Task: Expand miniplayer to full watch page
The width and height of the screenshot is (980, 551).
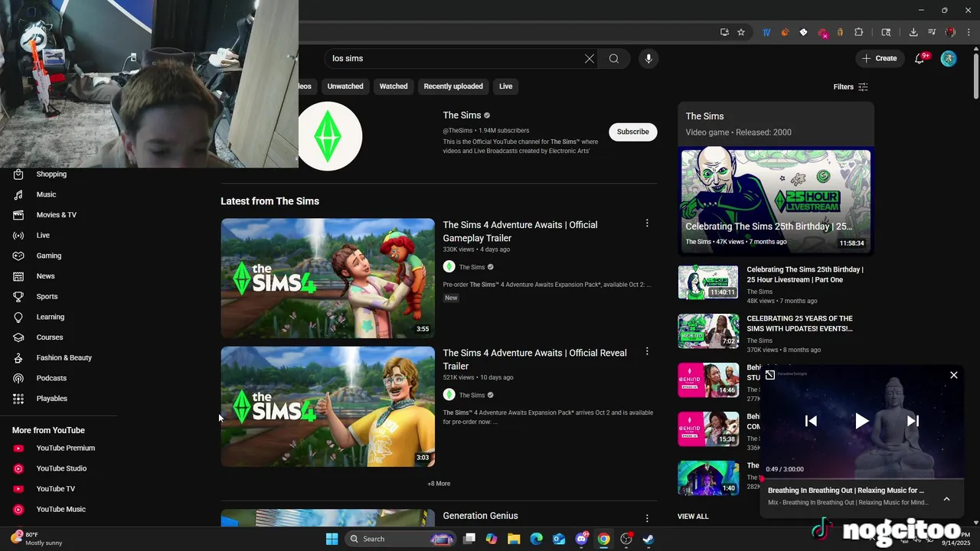Action: coord(770,375)
